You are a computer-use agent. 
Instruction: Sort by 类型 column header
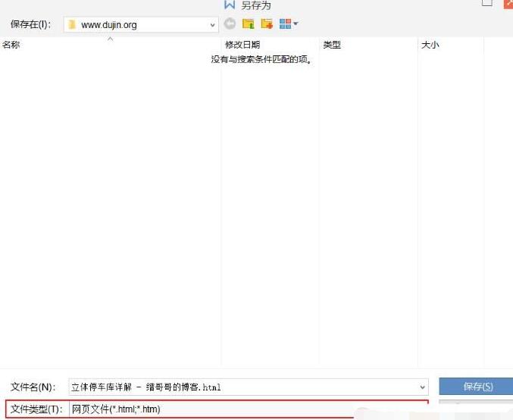pyautogui.click(x=332, y=45)
